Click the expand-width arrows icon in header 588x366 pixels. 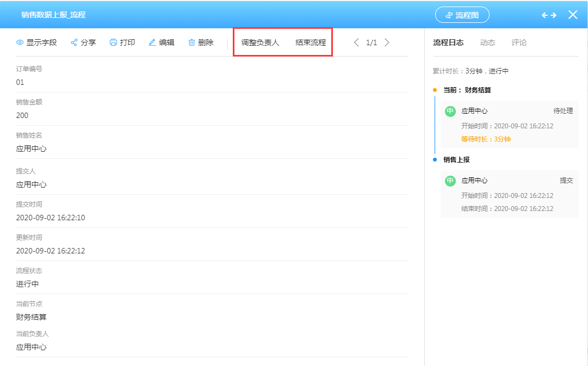pos(549,15)
